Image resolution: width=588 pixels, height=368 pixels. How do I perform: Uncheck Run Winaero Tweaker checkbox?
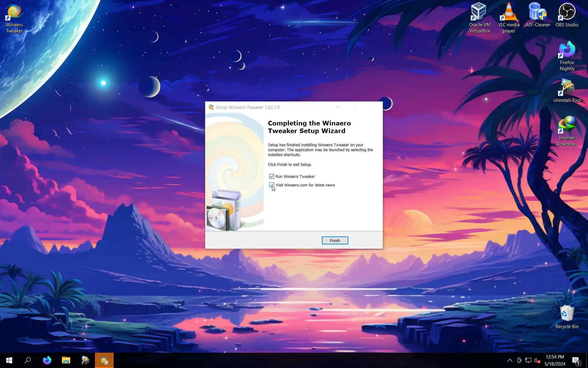(272, 176)
